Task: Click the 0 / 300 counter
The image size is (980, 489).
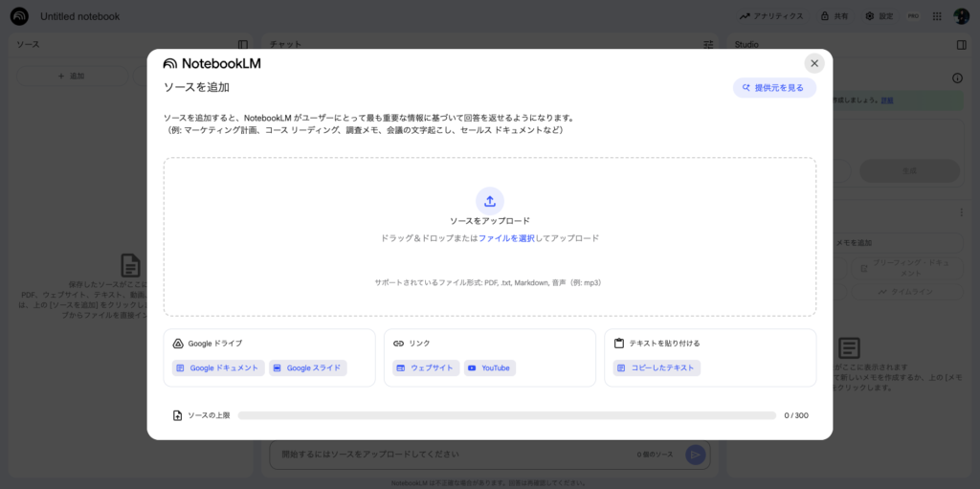Action: [x=796, y=415]
